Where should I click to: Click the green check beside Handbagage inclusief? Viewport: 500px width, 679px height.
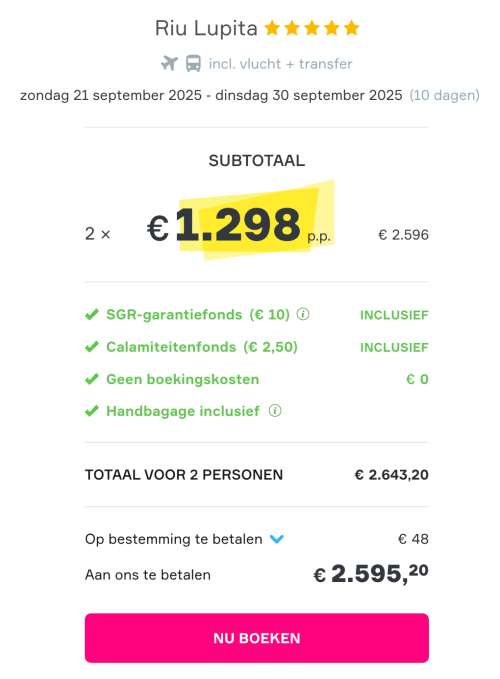coord(92,411)
